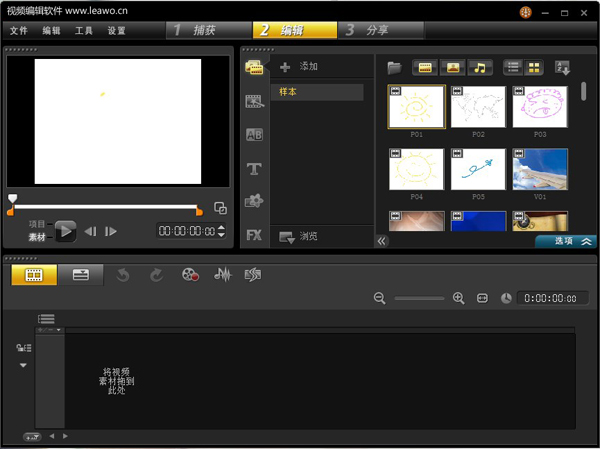The height and width of the screenshot is (449, 600).
Task: Open the Graphic library flower icon
Action: [254, 201]
